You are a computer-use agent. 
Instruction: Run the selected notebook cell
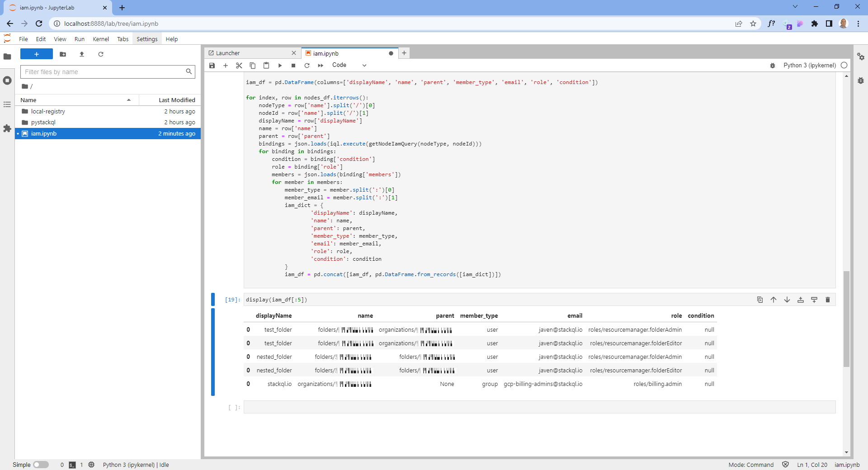[x=280, y=66]
